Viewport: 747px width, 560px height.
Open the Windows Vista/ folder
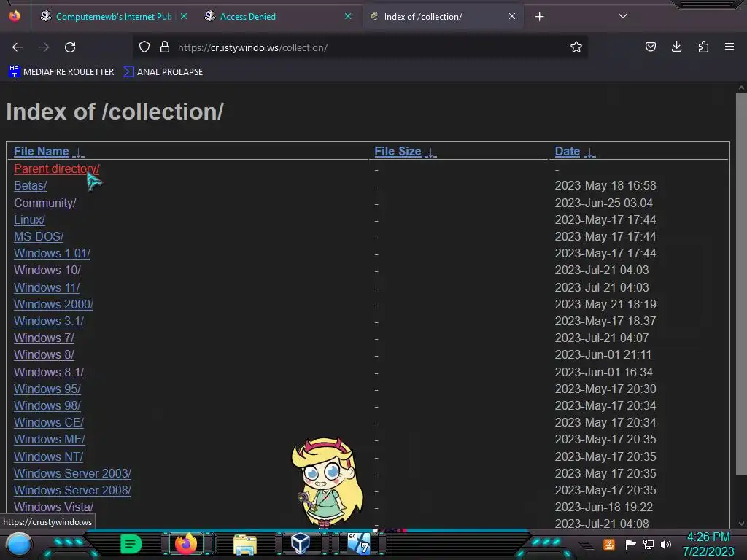[x=53, y=507]
